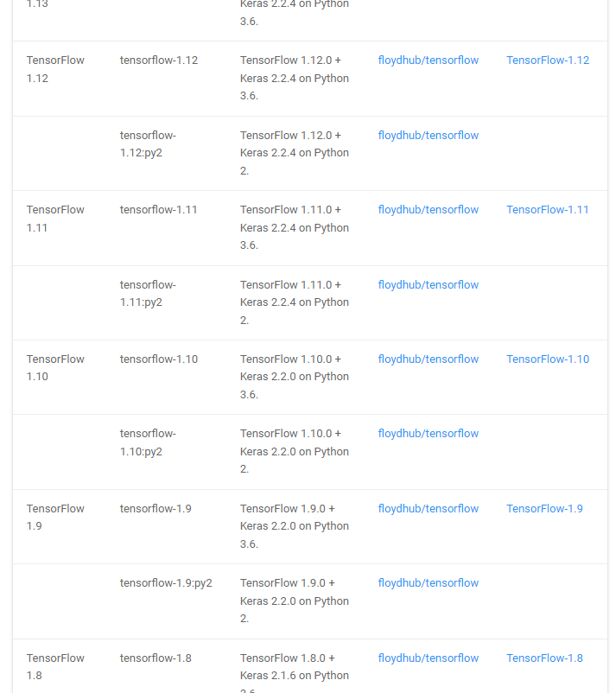Click floydhub/tensorflow link in tensorflow-1.12:py2 row
Viewport: 616px width, 693px height.
click(x=428, y=136)
